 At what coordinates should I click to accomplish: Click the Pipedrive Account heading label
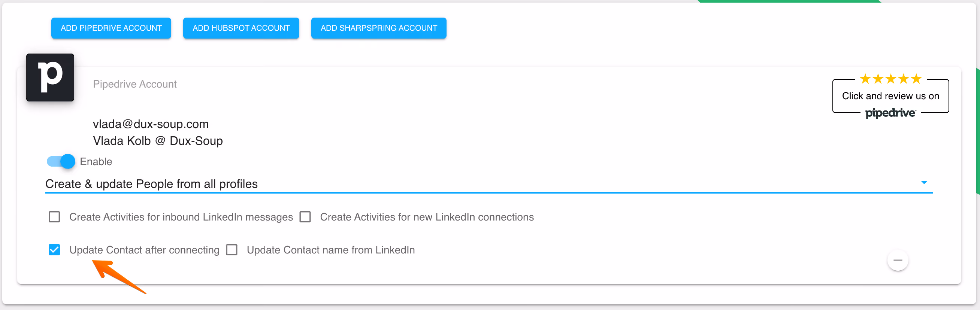click(134, 84)
